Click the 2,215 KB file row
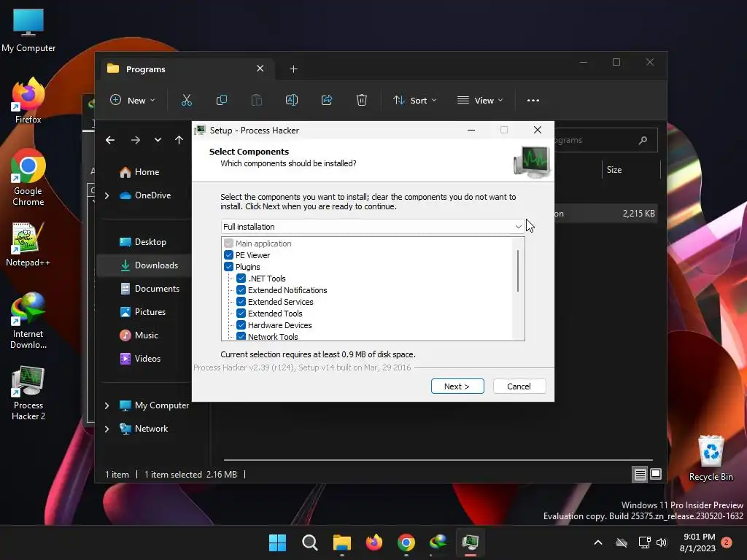 pyautogui.click(x=605, y=214)
